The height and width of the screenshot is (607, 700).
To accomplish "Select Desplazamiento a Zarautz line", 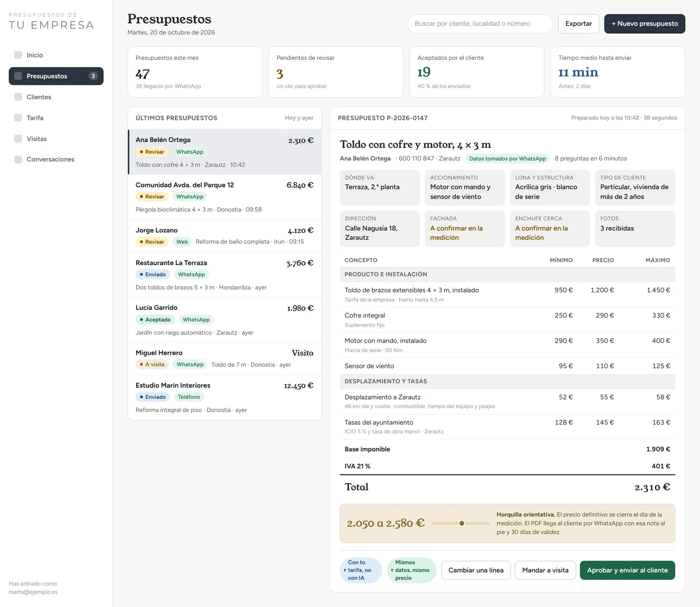I will (507, 401).
